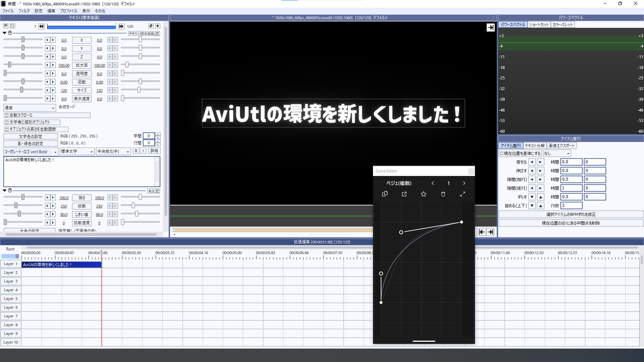Click the export arrow icon in Curve Editor

click(x=404, y=194)
